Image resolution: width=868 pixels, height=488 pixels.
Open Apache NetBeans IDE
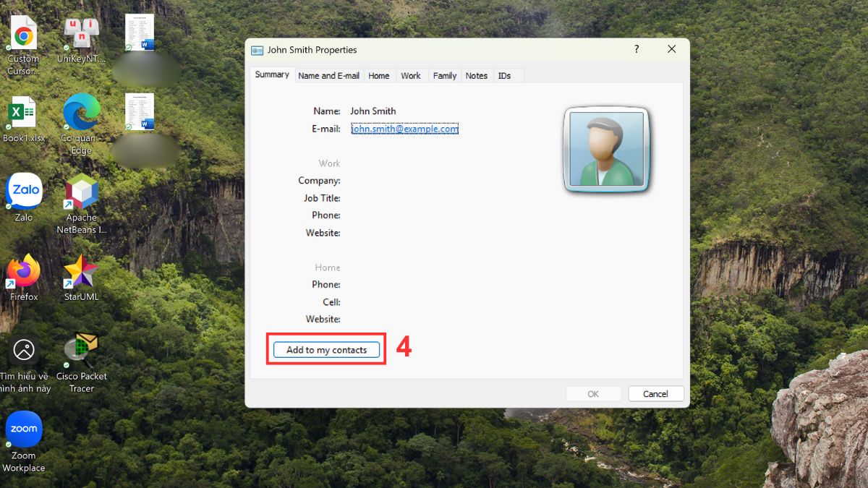point(80,192)
